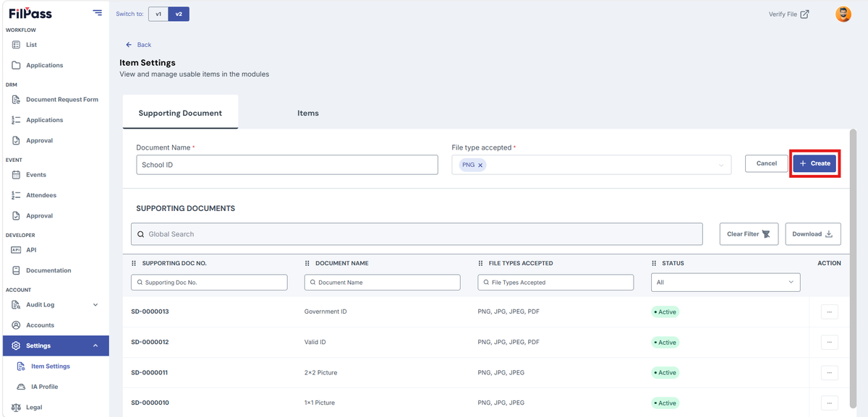Expand the Audit Log sidebar section

point(95,305)
